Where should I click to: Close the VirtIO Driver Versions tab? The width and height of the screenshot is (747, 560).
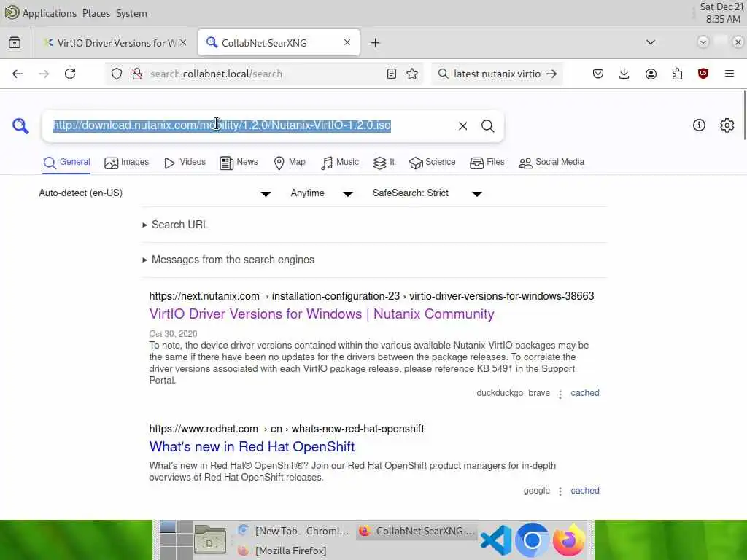[183, 42]
